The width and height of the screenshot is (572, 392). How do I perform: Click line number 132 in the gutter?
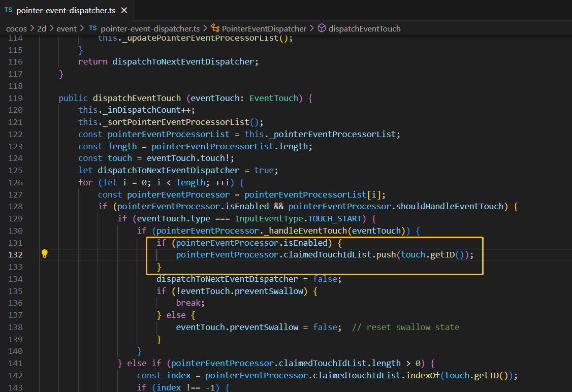click(x=15, y=254)
